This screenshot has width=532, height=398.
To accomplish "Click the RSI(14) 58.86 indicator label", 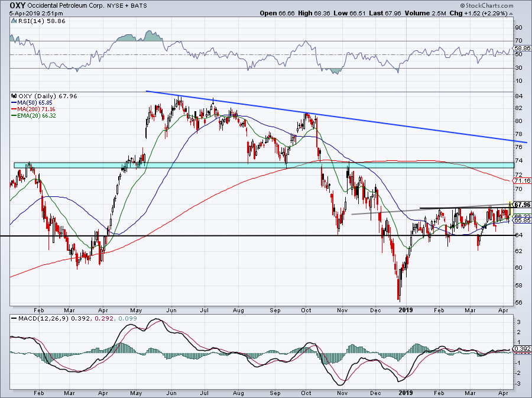I will coord(41,21).
